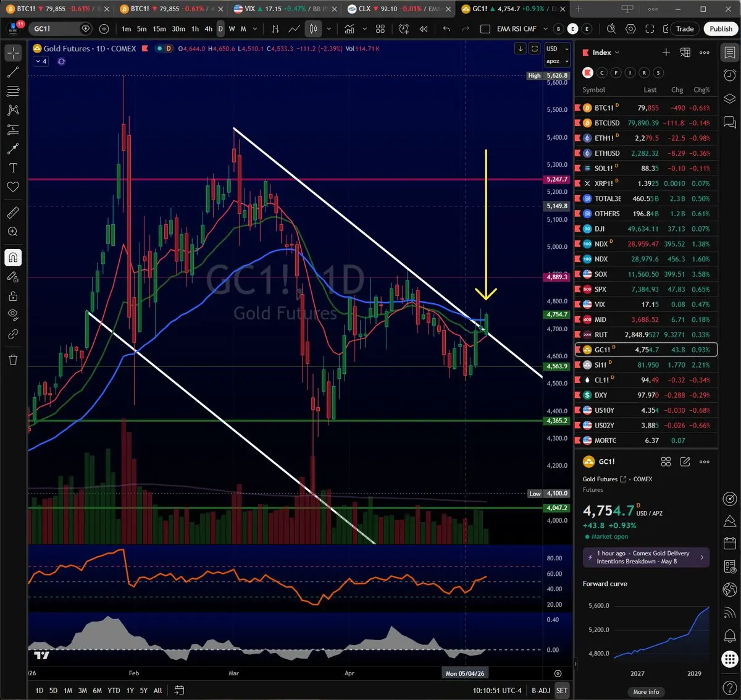The image size is (741, 700).
Task: Toggle stay in drawing mode
Action: pyautogui.click(x=13, y=277)
